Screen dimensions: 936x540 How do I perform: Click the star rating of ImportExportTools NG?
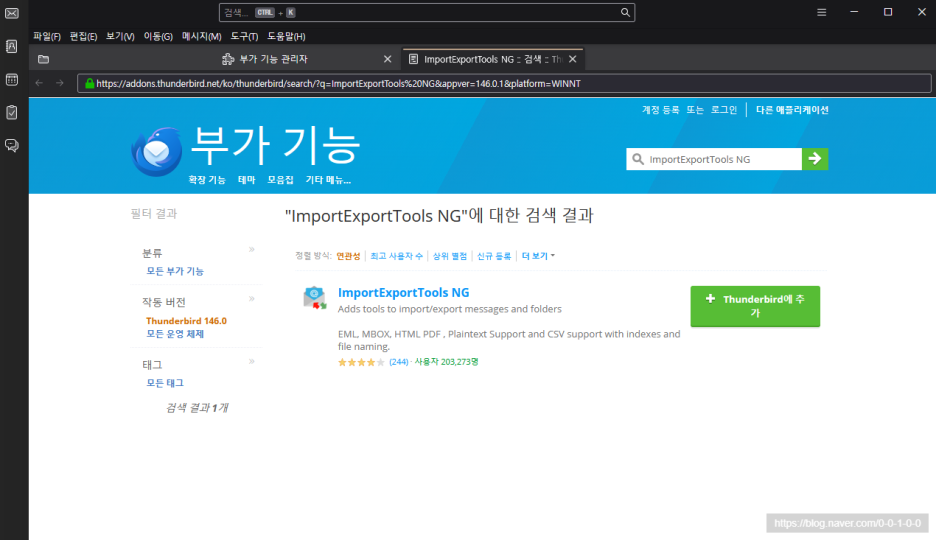click(361, 362)
